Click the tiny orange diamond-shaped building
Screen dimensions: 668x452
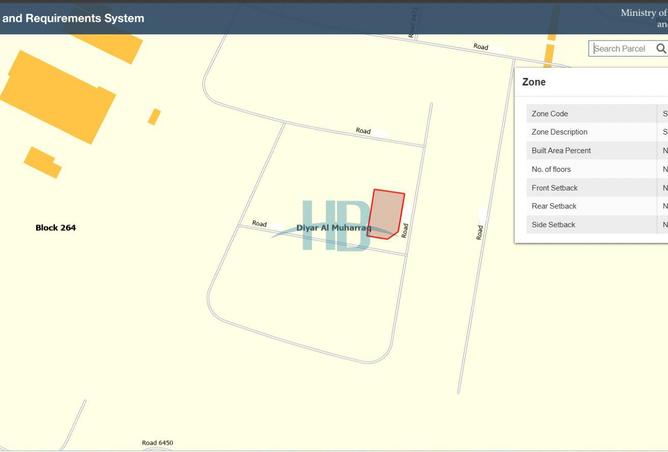154,117
